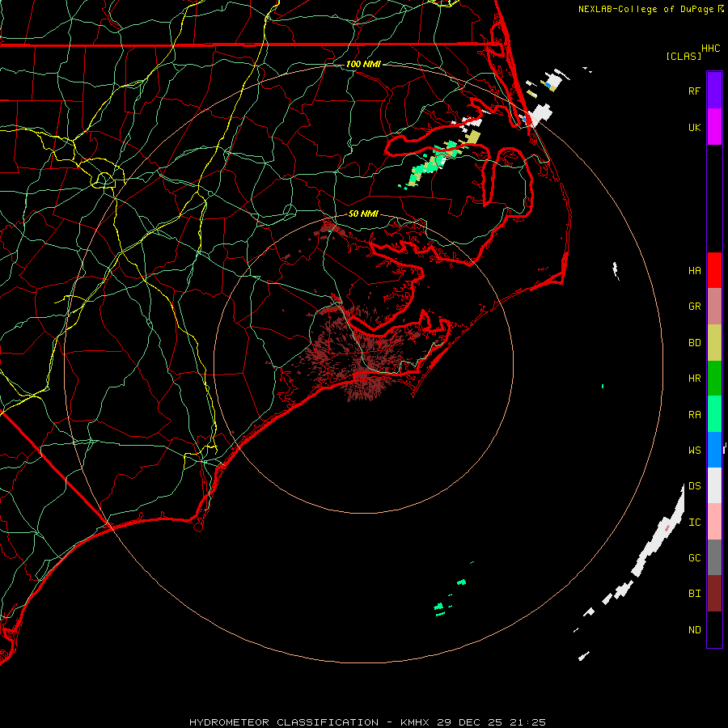This screenshot has height=728, width=728.
Task: Click the BI dark-red legend swatch
Action: [x=714, y=594]
